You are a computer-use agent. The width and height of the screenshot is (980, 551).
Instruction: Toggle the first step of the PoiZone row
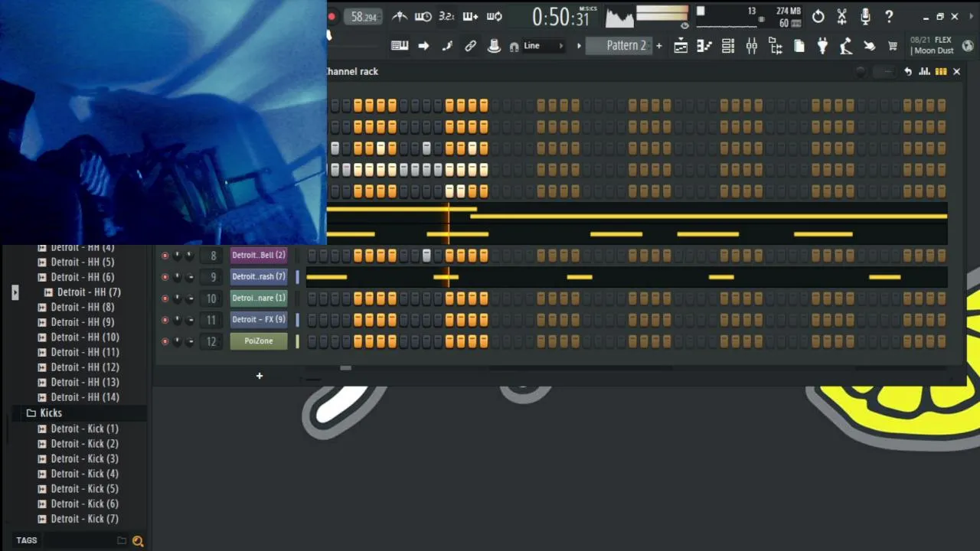point(312,341)
